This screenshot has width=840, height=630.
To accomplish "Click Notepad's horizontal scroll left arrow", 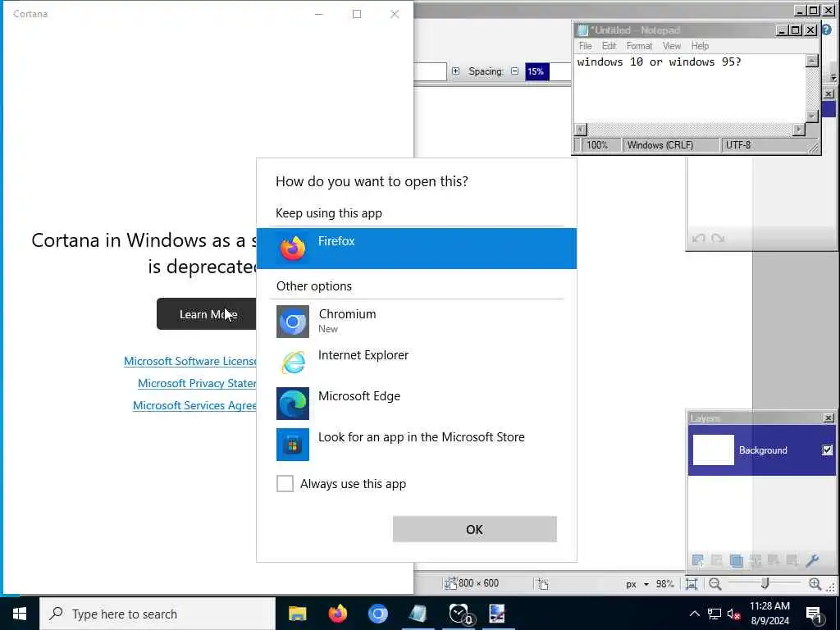I will [x=581, y=129].
